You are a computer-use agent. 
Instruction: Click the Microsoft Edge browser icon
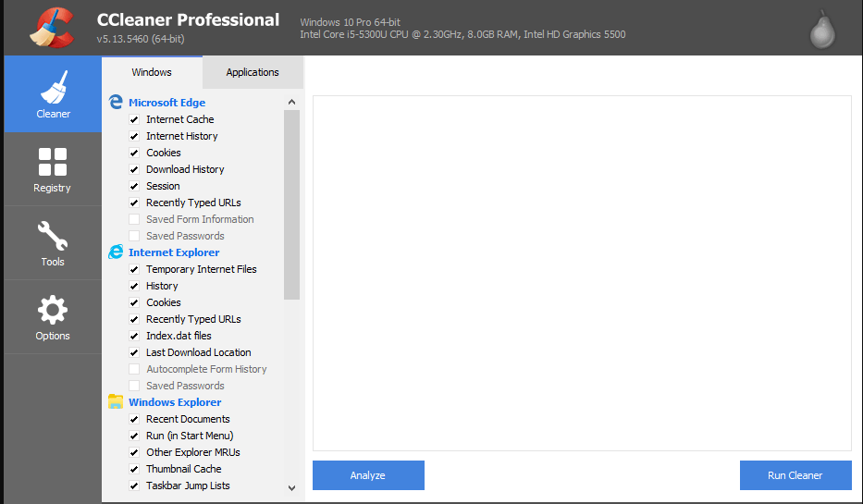[116, 102]
